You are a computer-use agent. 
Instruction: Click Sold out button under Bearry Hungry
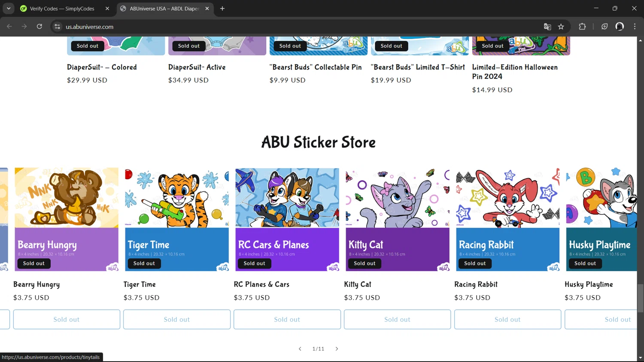(x=67, y=320)
